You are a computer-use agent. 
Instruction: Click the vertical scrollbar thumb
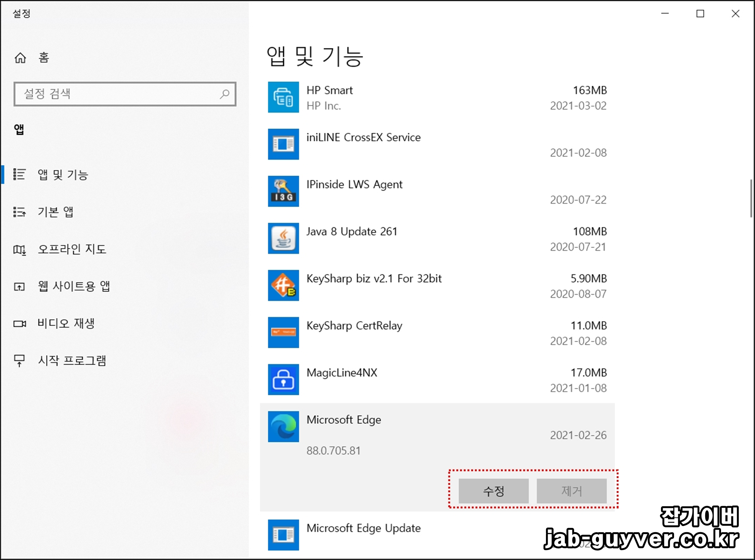pyautogui.click(x=751, y=198)
